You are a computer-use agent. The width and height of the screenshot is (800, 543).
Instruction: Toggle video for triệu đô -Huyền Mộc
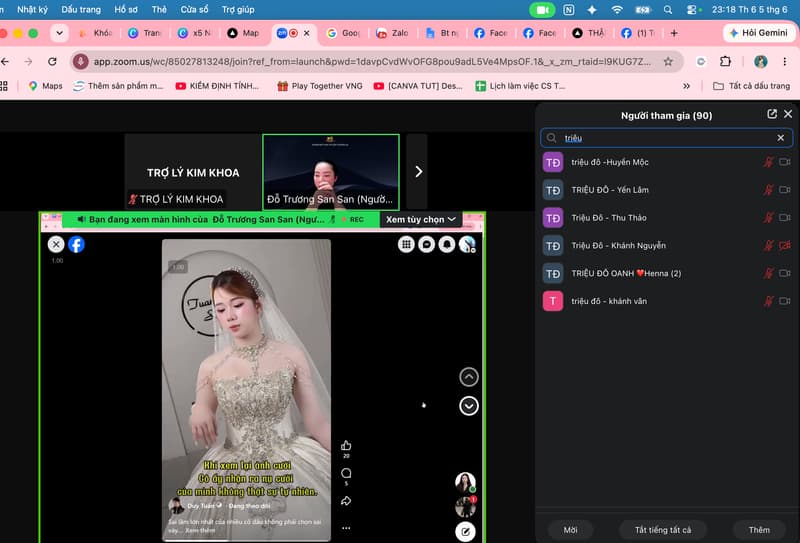coord(785,162)
